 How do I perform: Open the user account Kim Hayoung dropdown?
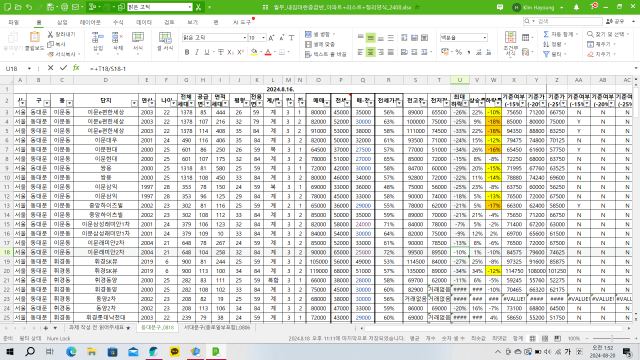[561, 7]
